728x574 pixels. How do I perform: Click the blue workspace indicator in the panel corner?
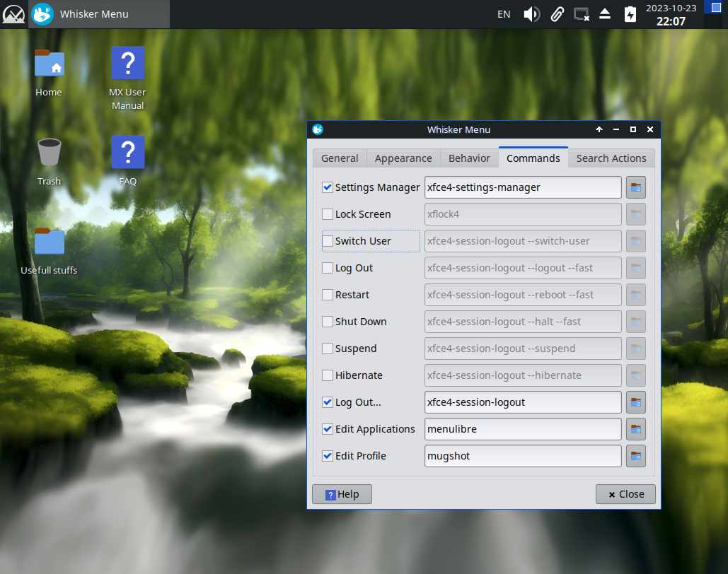click(715, 8)
